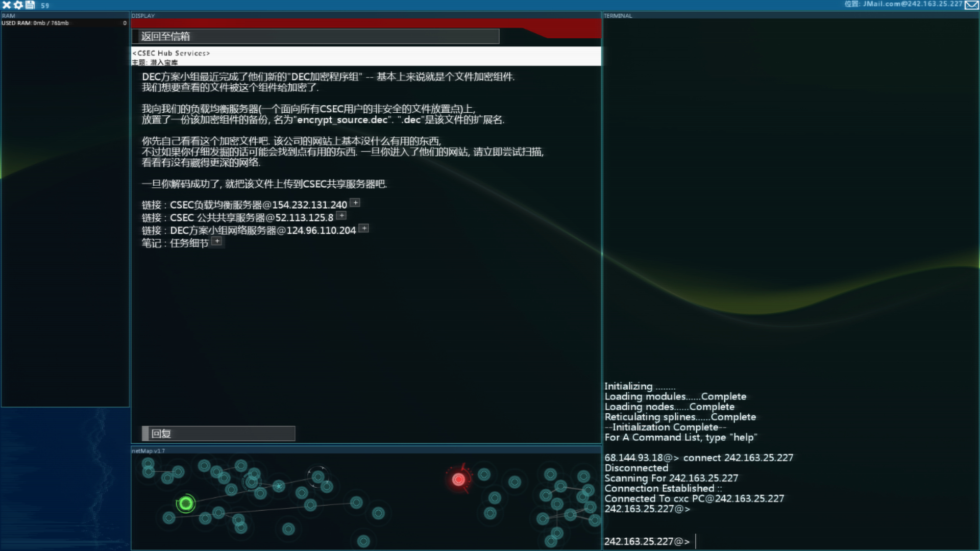Expand the 任务细节 note attachment
This screenshot has height=551, width=980.
[x=217, y=241]
